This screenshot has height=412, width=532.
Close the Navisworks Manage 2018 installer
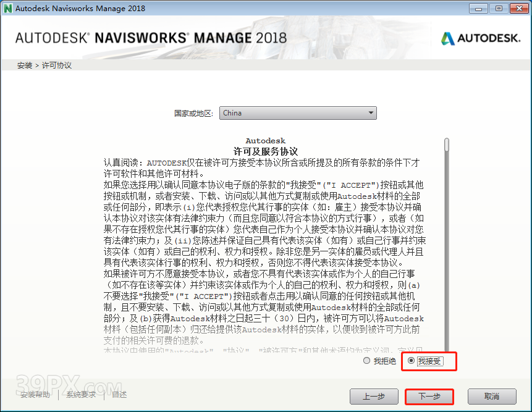click(517, 8)
